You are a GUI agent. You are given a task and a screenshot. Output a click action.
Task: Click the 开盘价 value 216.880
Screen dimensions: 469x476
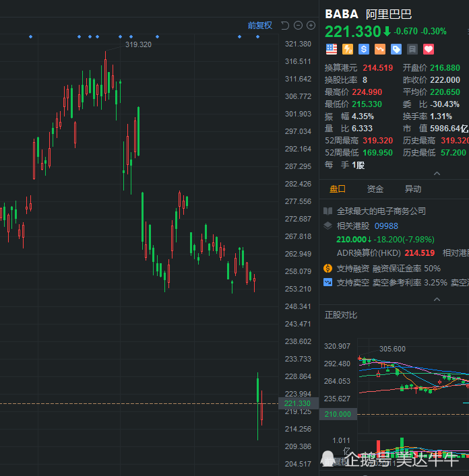(445, 68)
